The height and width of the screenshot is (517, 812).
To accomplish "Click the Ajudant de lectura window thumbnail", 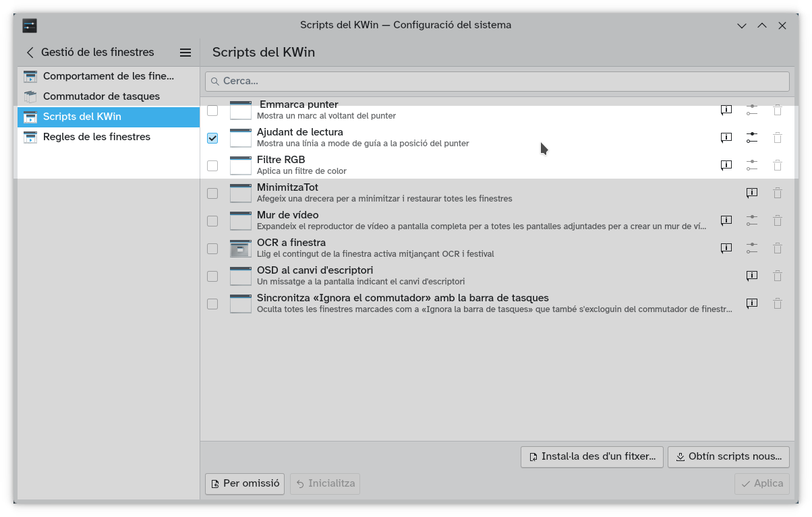I will (241, 138).
